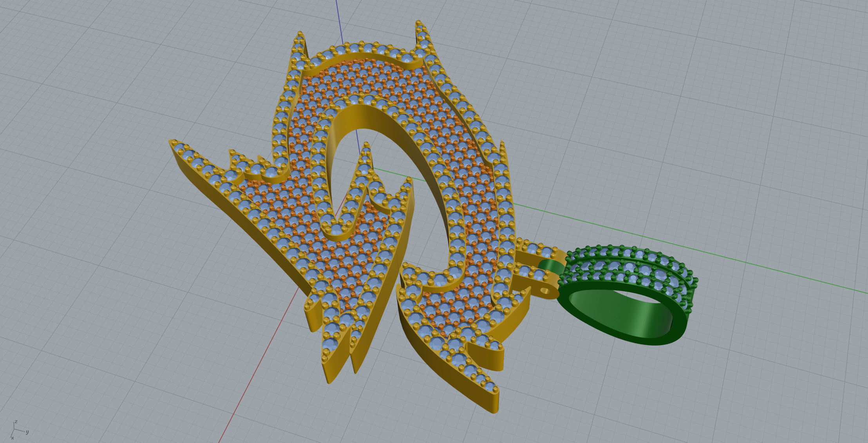
Task: Click the XYZ world axes icon
Action: pos(18,430)
